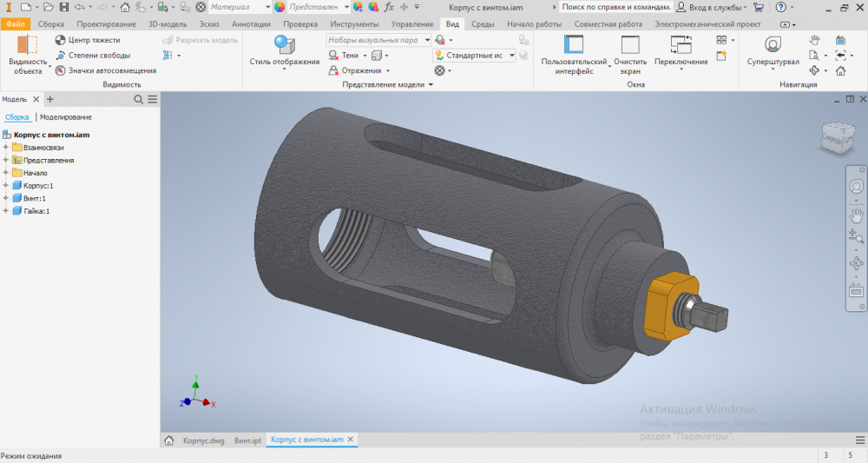Image resolution: width=868 pixels, height=463 pixels.
Task: Click the help and commands search field
Action: tap(615, 7)
